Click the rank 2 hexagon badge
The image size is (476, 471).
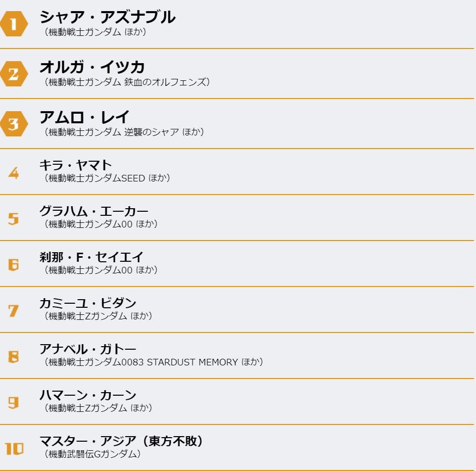(x=14, y=74)
